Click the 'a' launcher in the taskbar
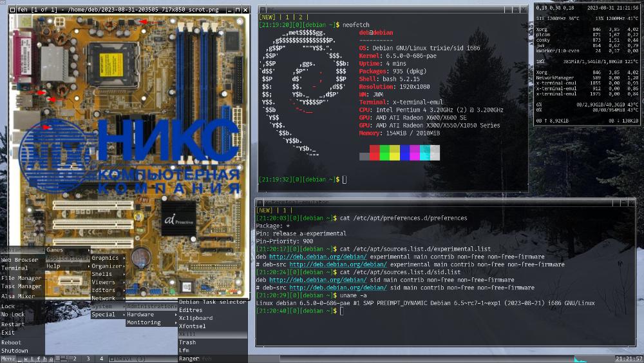 pos(52,359)
